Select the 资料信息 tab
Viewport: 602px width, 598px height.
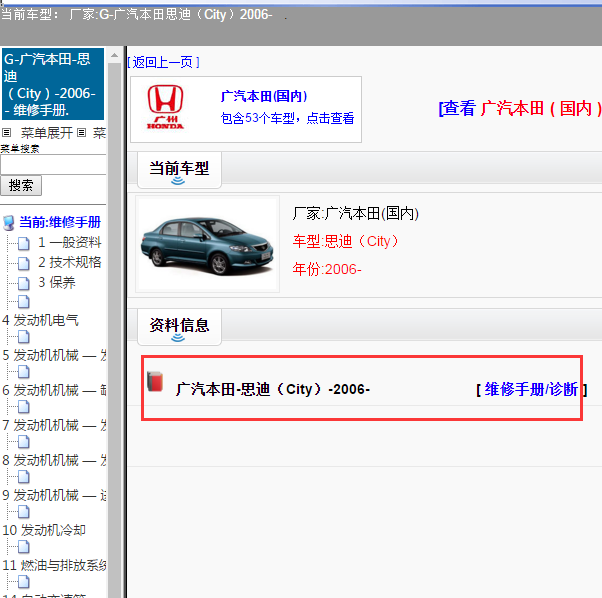coord(179,327)
